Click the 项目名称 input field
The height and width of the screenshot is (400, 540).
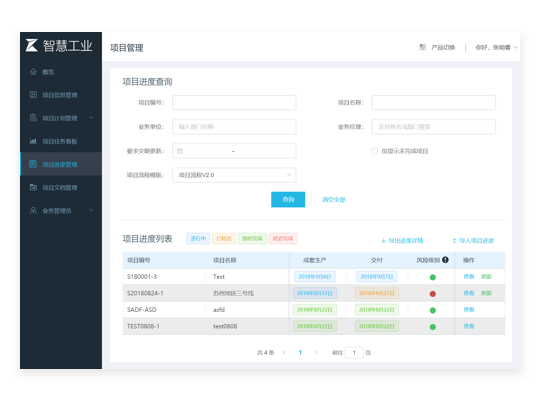[434, 102]
